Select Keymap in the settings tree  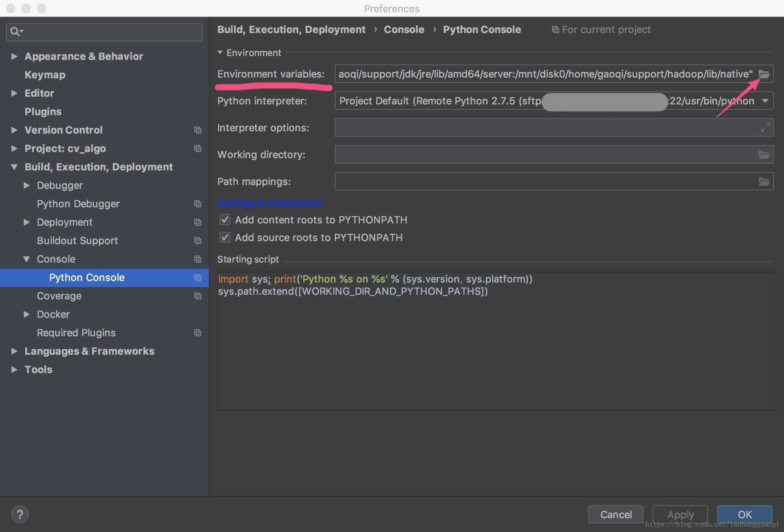coord(45,75)
